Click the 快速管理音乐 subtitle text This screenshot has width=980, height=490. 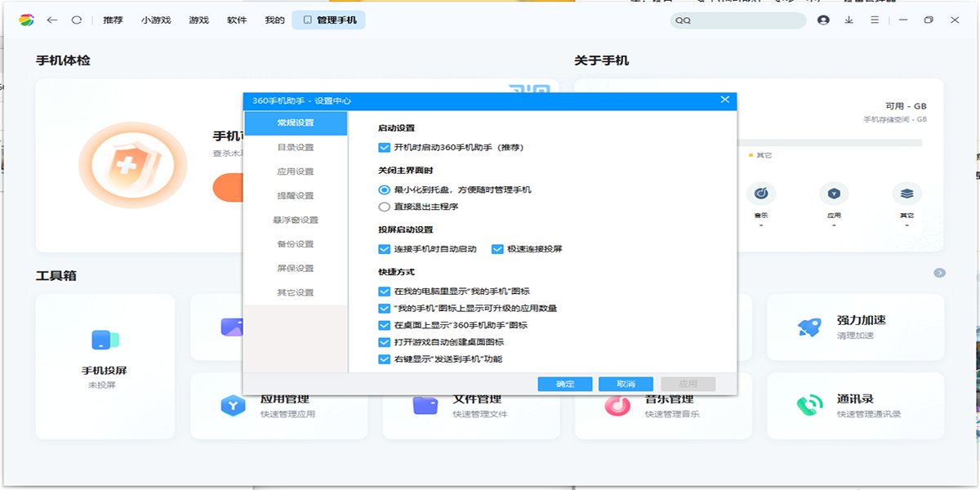point(672,414)
